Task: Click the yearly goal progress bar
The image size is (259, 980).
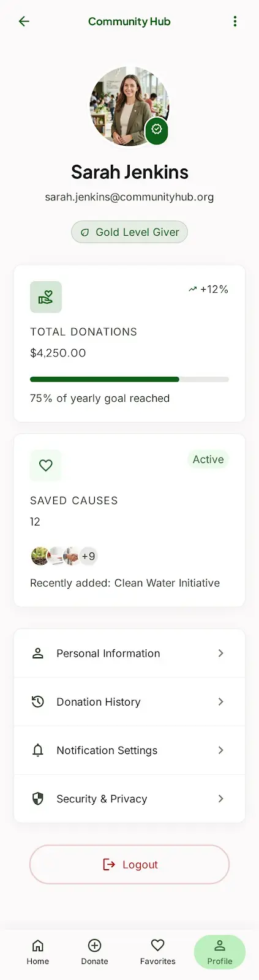Action: point(129,379)
